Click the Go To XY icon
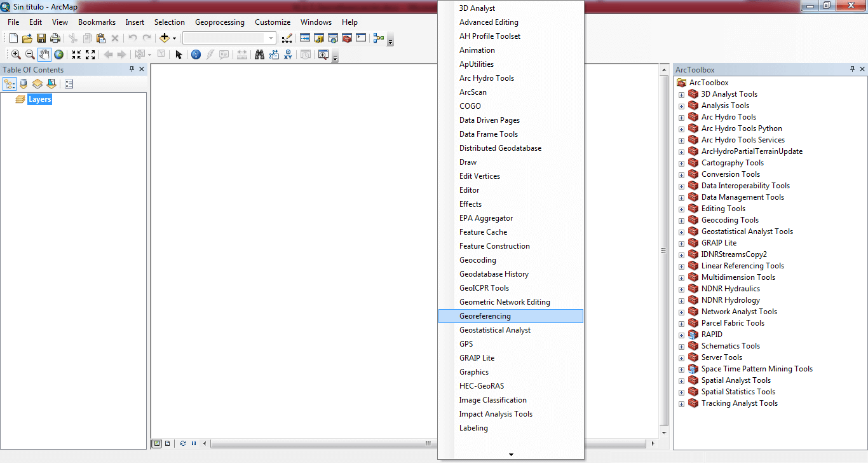The image size is (868, 463). [x=288, y=55]
